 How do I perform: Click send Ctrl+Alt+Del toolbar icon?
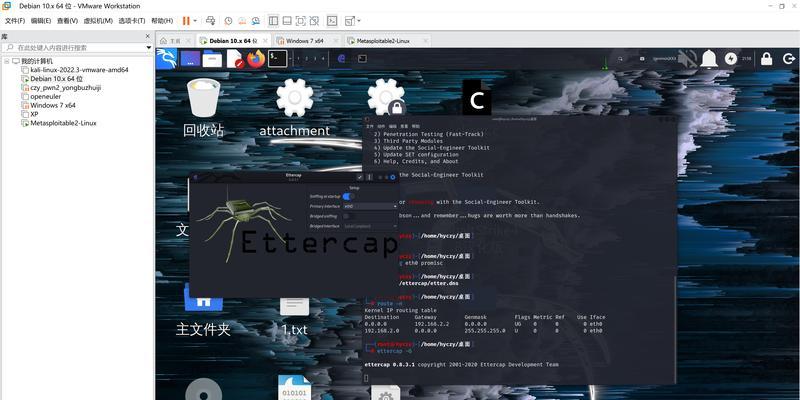(x=210, y=21)
